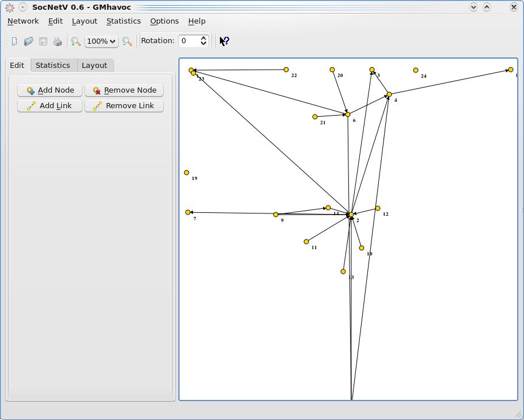
Task: Click the Add Link button
Action: [x=50, y=105]
